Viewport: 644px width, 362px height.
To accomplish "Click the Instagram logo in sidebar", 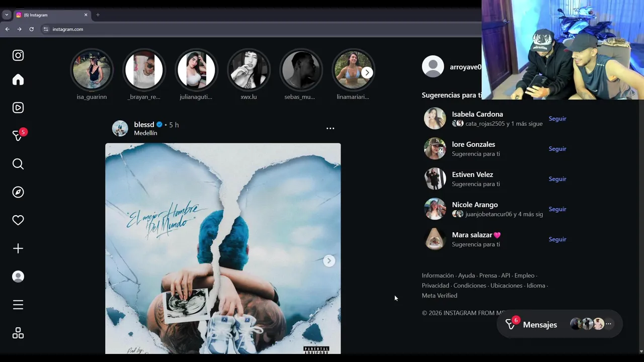I will (x=18, y=55).
